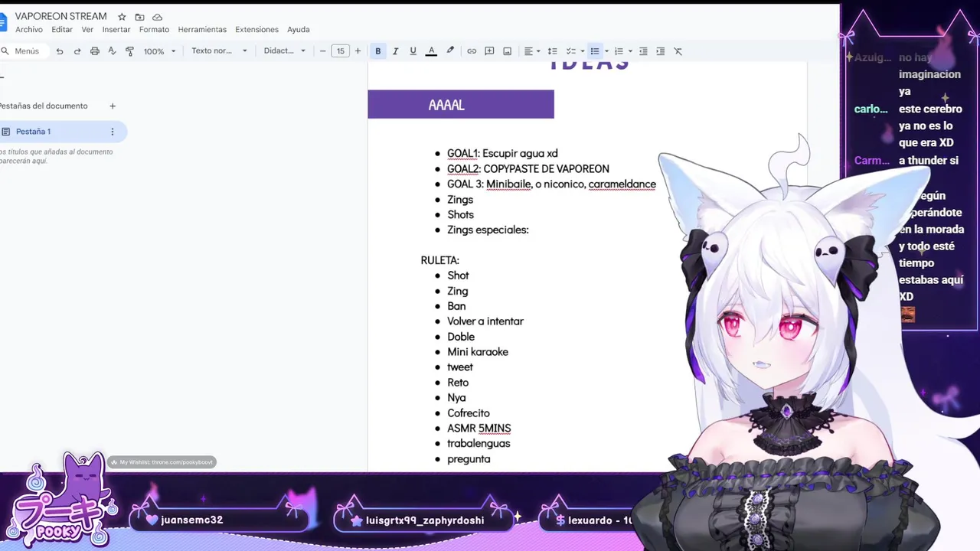This screenshot has height=551, width=980.
Task: Toggle the bulleted list
Action: point(594,51)
